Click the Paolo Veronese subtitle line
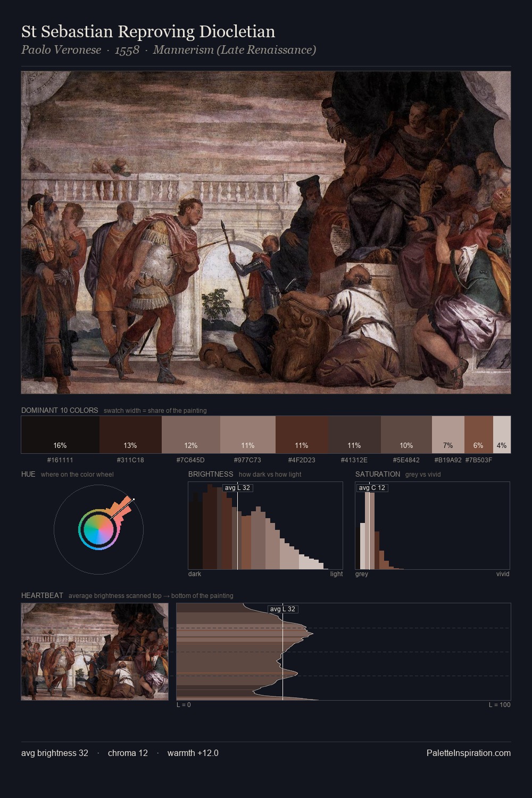Viewport: 532px width, 798px height. point(169,50)
